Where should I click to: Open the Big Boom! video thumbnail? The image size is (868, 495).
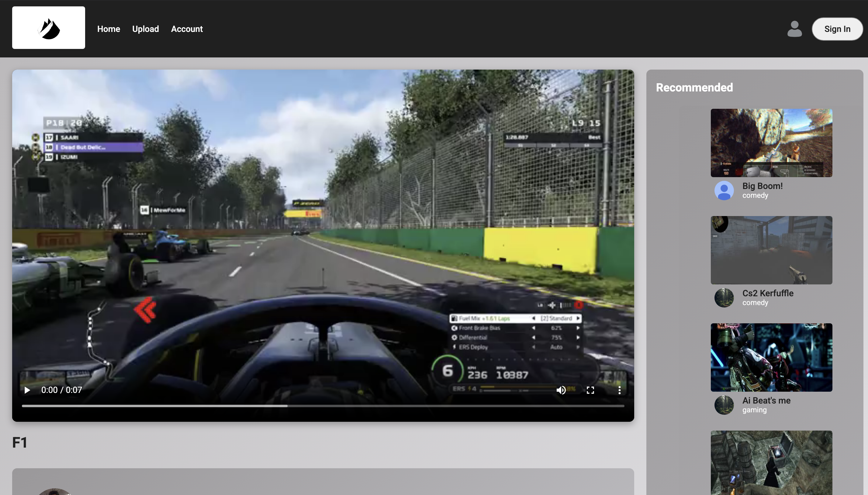[771, 143]
